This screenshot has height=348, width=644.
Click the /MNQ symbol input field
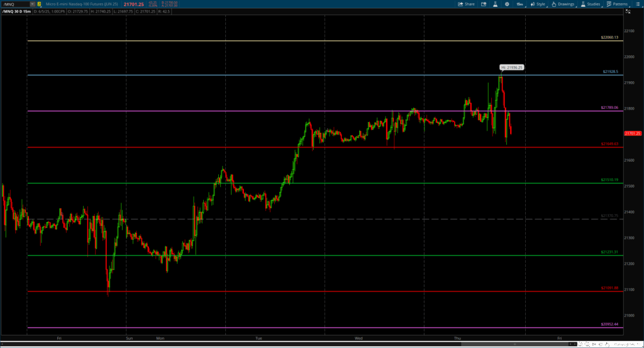pyautogui.click(x=16, y=4)
